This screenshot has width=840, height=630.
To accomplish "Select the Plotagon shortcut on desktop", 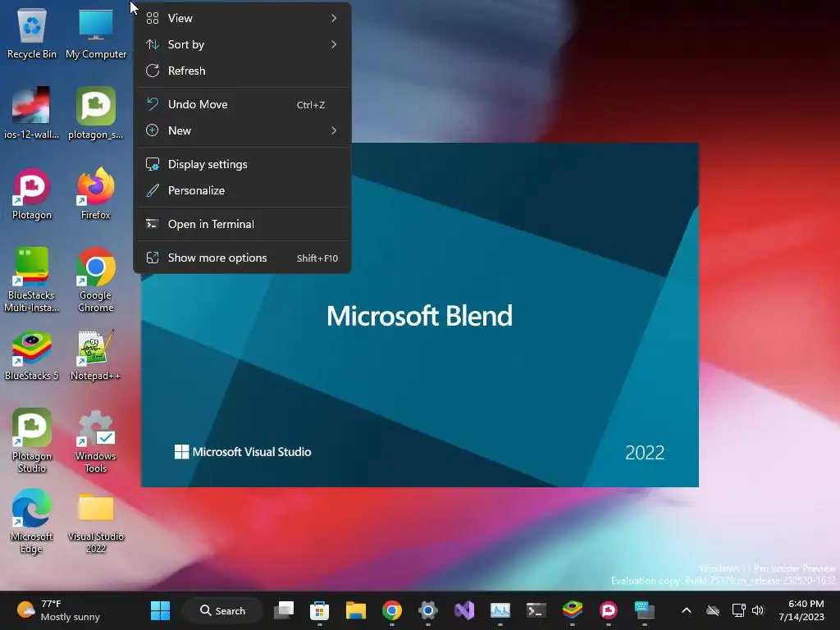I will [x=32, y=194].
